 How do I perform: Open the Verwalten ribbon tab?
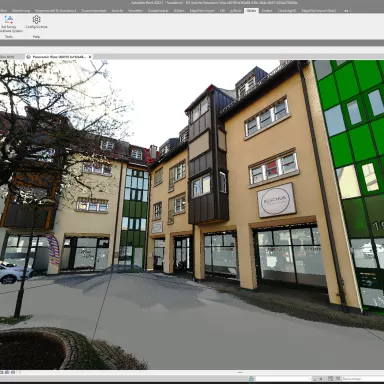point(135,10)
